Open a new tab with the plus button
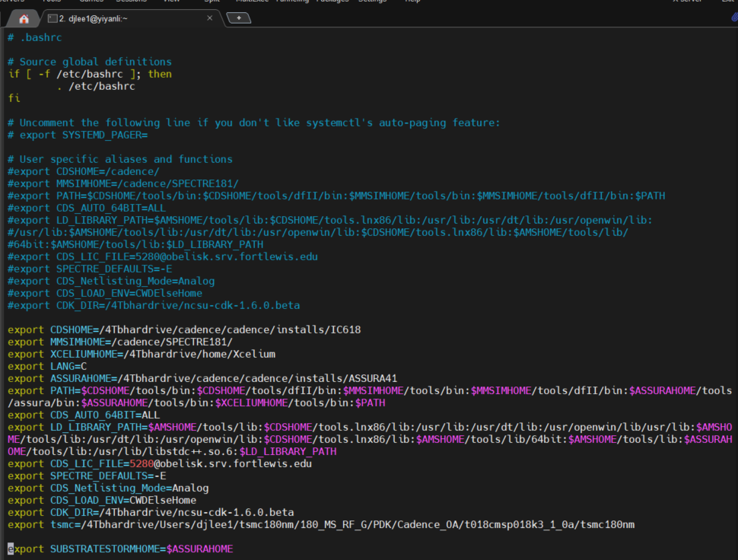Image resolution: width=738 pixels, height=560 pixels. click(x=239, y=17)
